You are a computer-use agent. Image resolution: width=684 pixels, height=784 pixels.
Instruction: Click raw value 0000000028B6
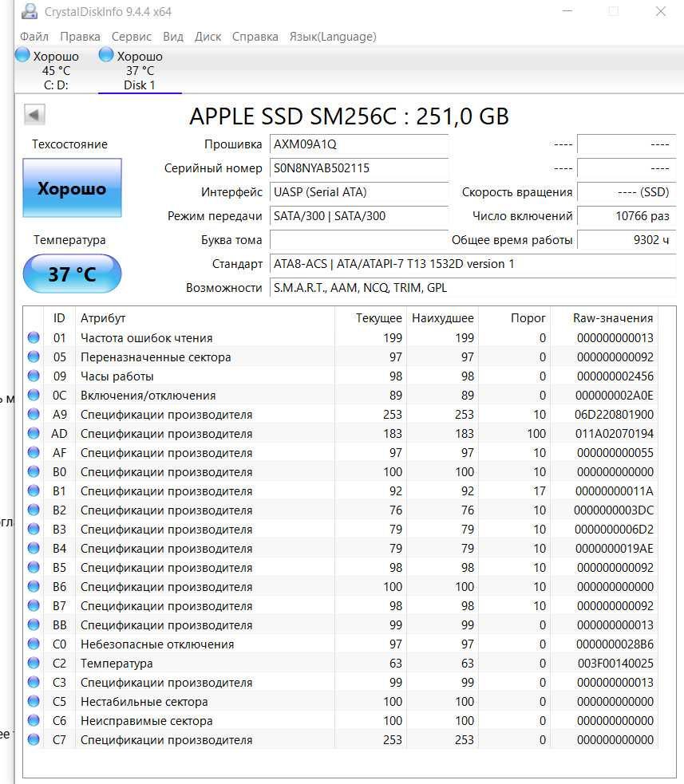coord(615,644)
